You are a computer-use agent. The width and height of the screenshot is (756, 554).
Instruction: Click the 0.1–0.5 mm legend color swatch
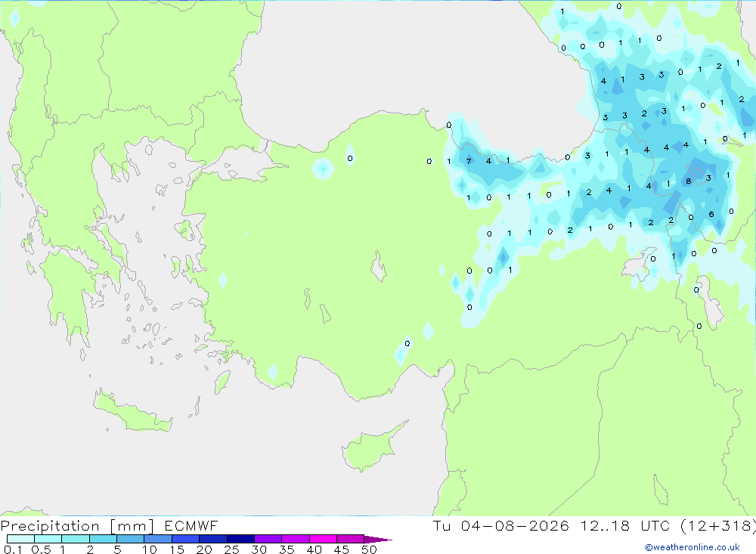click(x=20, y=539)
